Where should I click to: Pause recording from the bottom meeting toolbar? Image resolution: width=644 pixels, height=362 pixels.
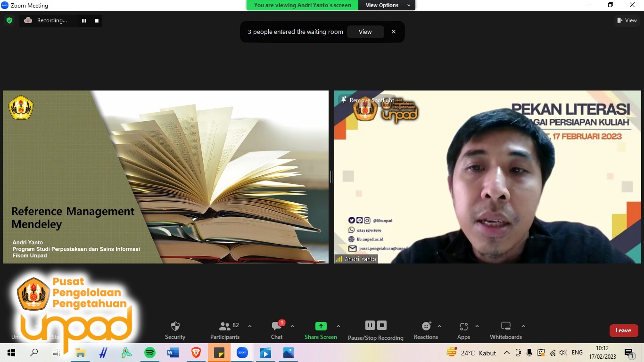click(370, 325)
